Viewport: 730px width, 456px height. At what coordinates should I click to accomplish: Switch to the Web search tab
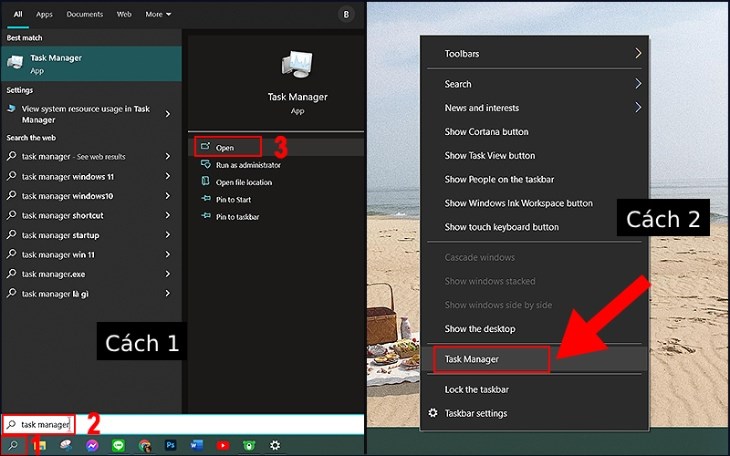pyautogui.click(x=124, y=14)
